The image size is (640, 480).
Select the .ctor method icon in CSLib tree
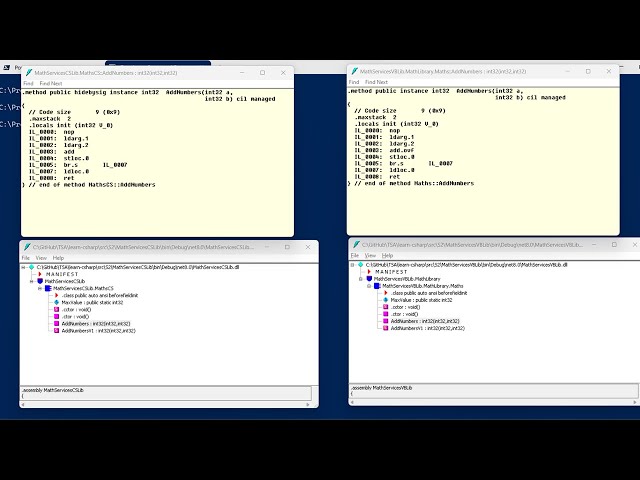(x=56, y=316)
